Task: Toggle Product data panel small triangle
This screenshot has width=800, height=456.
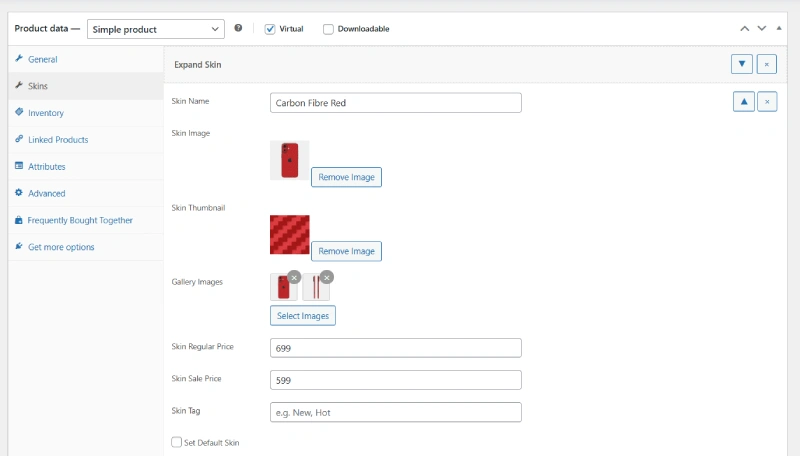Action: click(x=779, y=29)
